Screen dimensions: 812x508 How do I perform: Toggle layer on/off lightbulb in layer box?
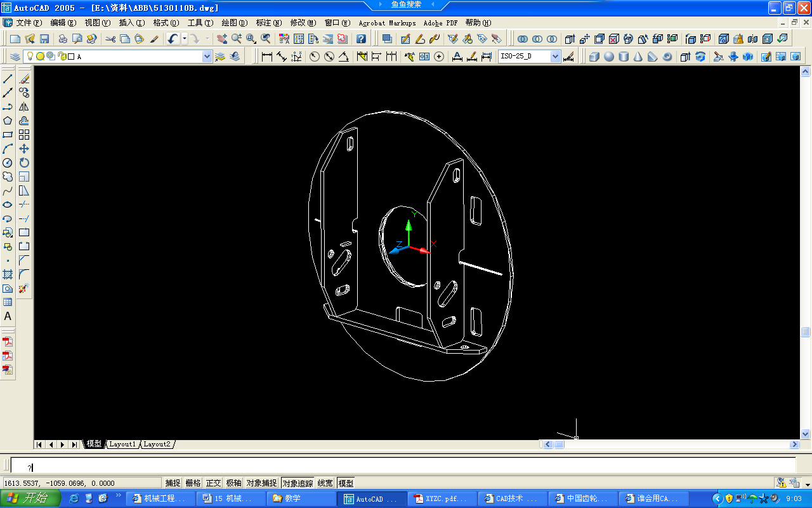coord(30,57)
